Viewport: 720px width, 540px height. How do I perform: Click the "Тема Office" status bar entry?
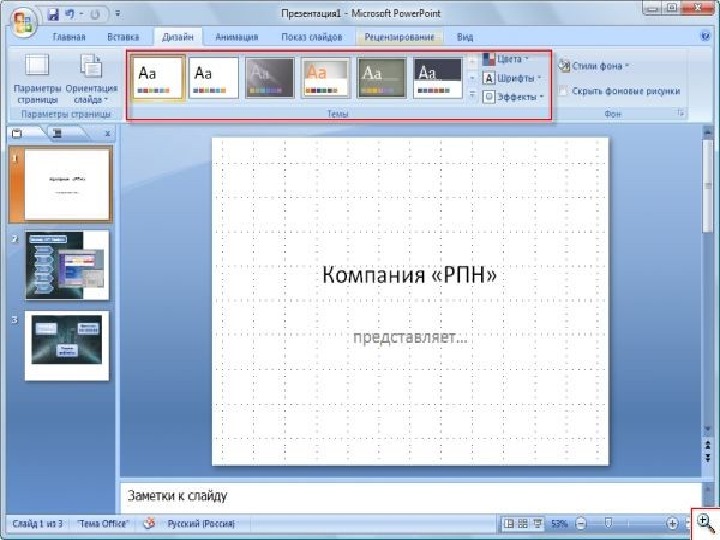pos(103,524)
